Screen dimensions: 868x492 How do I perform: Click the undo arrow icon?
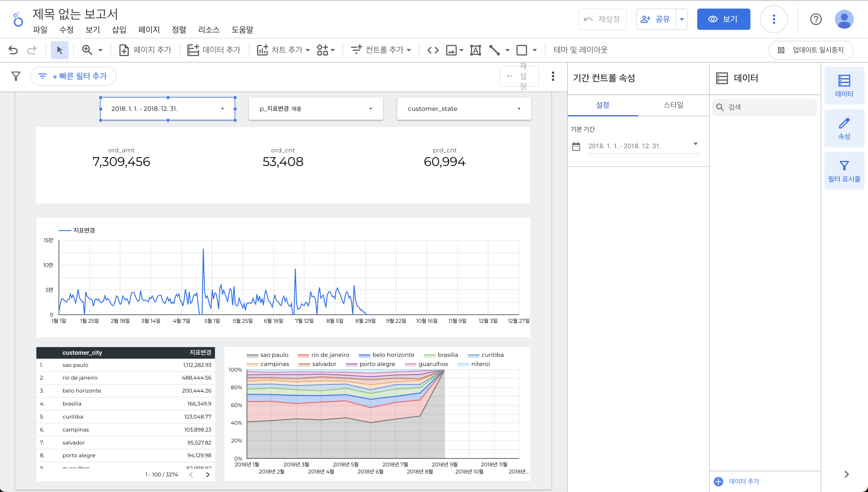[x=13, y=50]
